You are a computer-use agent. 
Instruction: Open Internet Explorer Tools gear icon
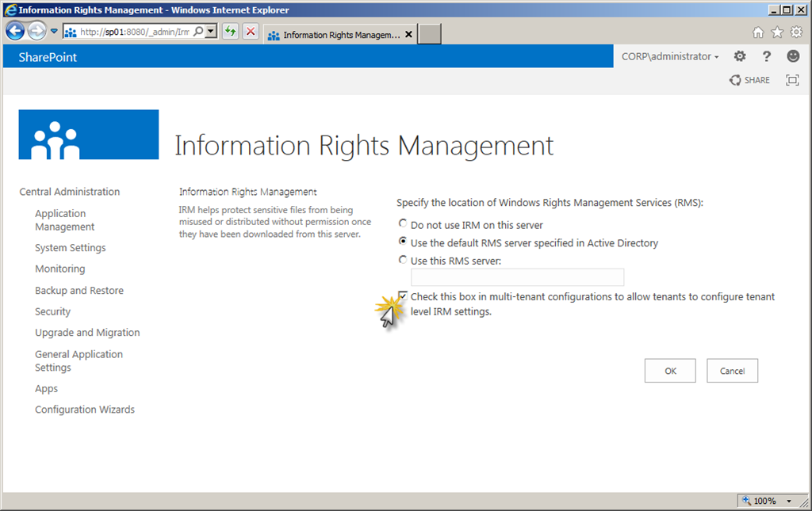[x=796, y=32]
